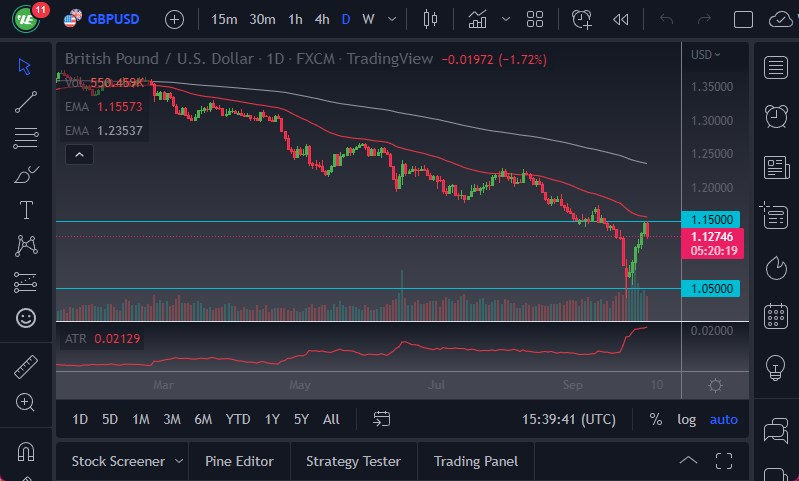Set chart range to YTD
The image size is (799, 481).
(238, 419)
